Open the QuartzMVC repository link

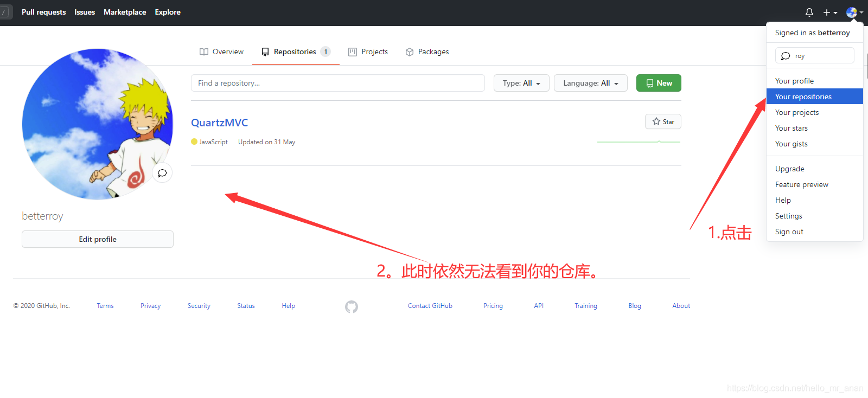tap(220, 123)
